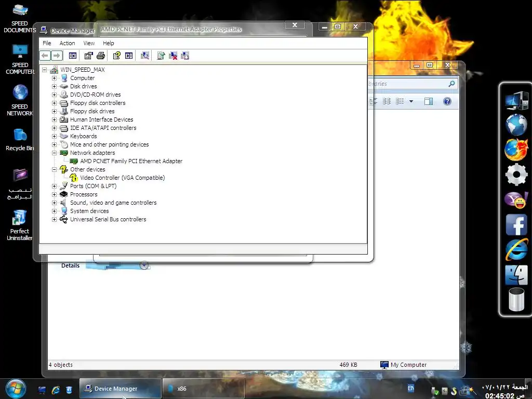The height and width of the screenshot is (399, 532).
Task: Select SPEED COMPUTER desktop icon
Action: tap(20, 60)
